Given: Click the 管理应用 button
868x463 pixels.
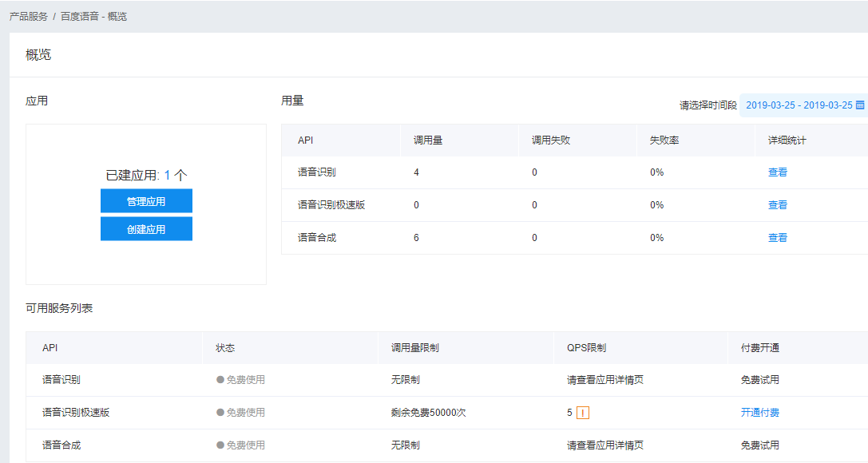Looking at the screenshot, I should pyautogui.click(x=146, y=200).
